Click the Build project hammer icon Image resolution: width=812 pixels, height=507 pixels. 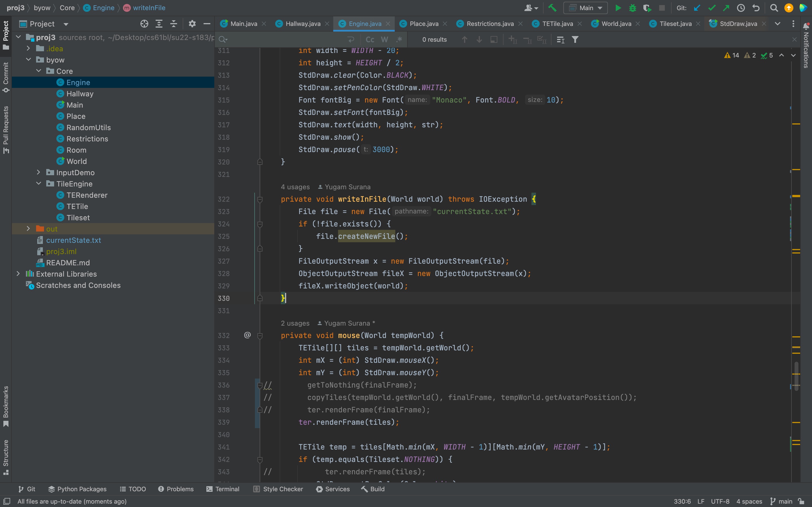[552, 8]
